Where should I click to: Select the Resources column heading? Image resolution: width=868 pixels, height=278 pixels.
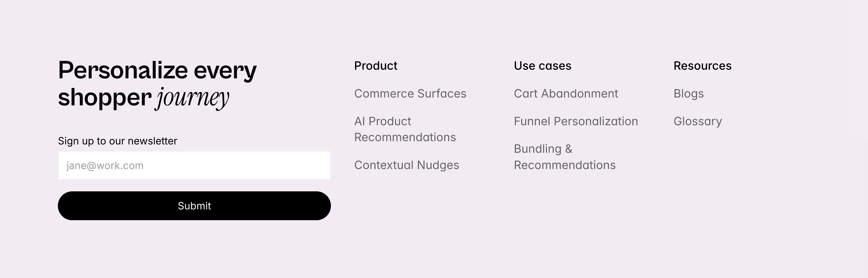coord(702,66)
